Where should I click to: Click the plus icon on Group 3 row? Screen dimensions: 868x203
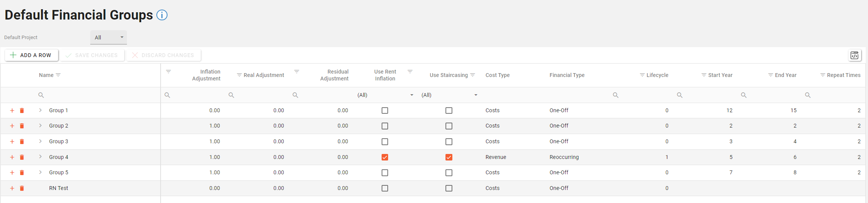pos(12,142)
